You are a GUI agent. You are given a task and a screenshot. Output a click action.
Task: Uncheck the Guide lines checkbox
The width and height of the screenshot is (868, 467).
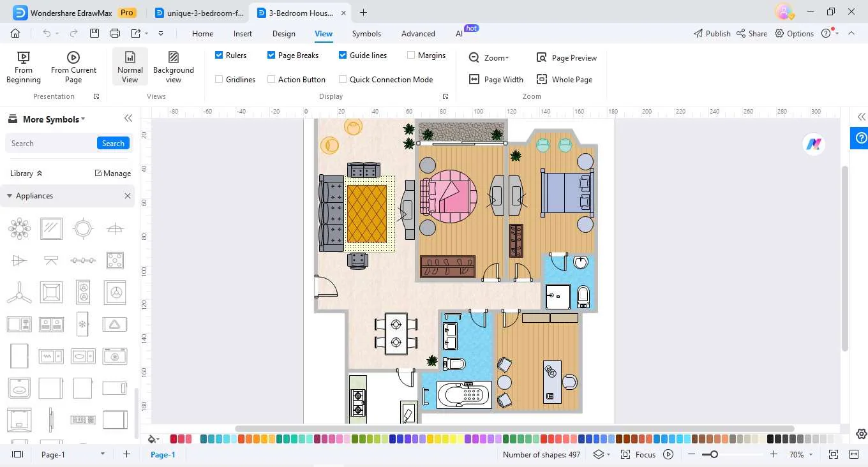tap(343, 56)
